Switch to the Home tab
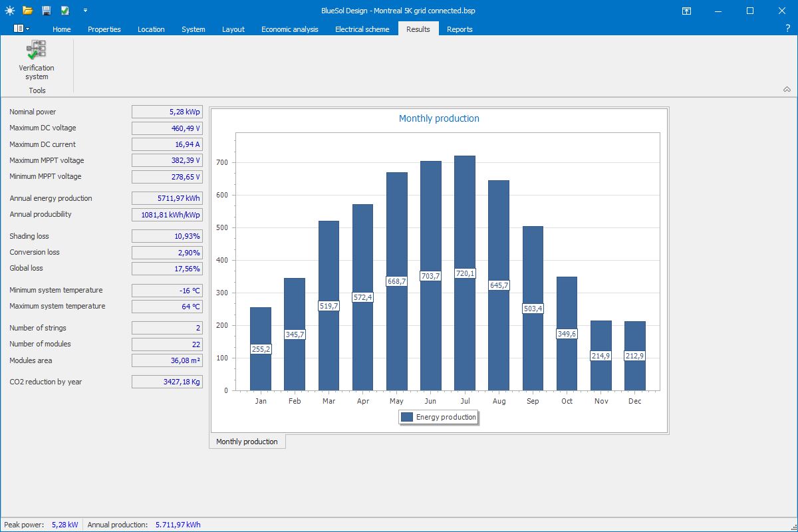This screenshot has width=798, height=532. 62,29
